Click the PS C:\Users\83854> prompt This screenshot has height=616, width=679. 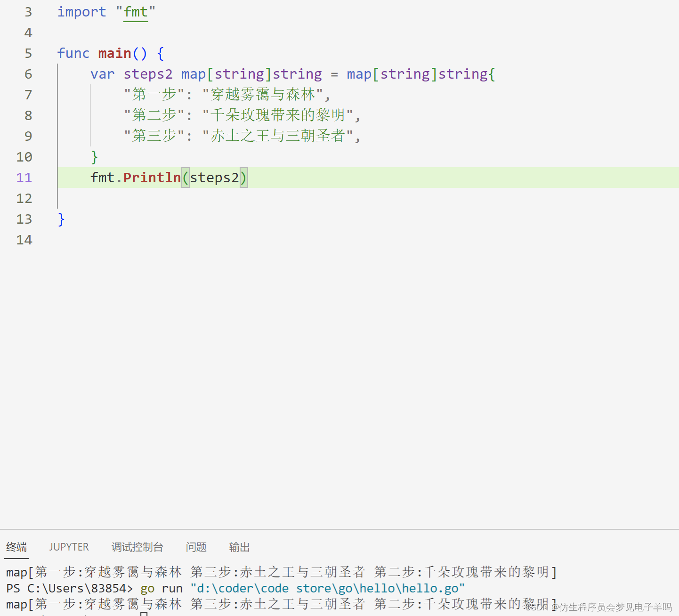coord(69,588)
